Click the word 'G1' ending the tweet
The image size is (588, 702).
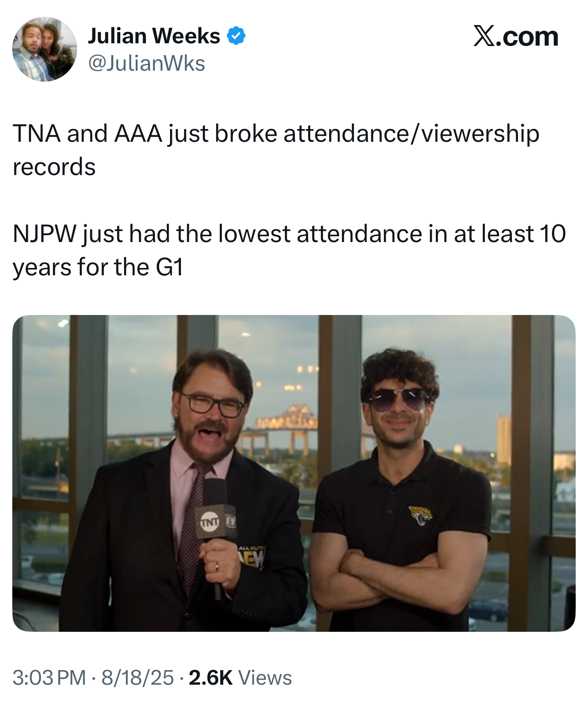[x=170, y=267]
